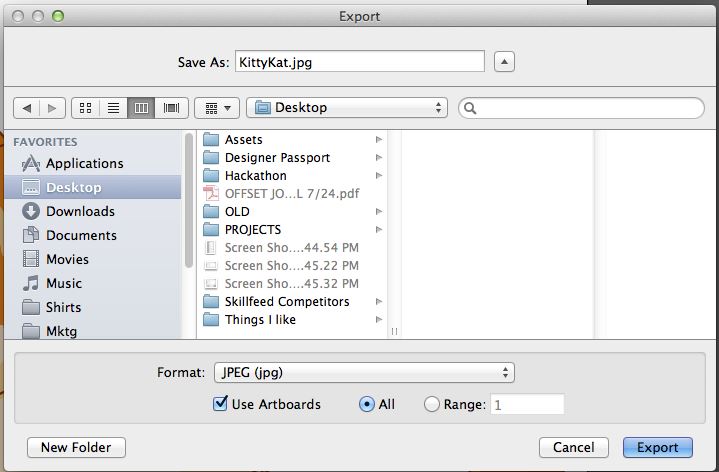Uncheck the Use Artboards checkbox

tap(220, 404)
